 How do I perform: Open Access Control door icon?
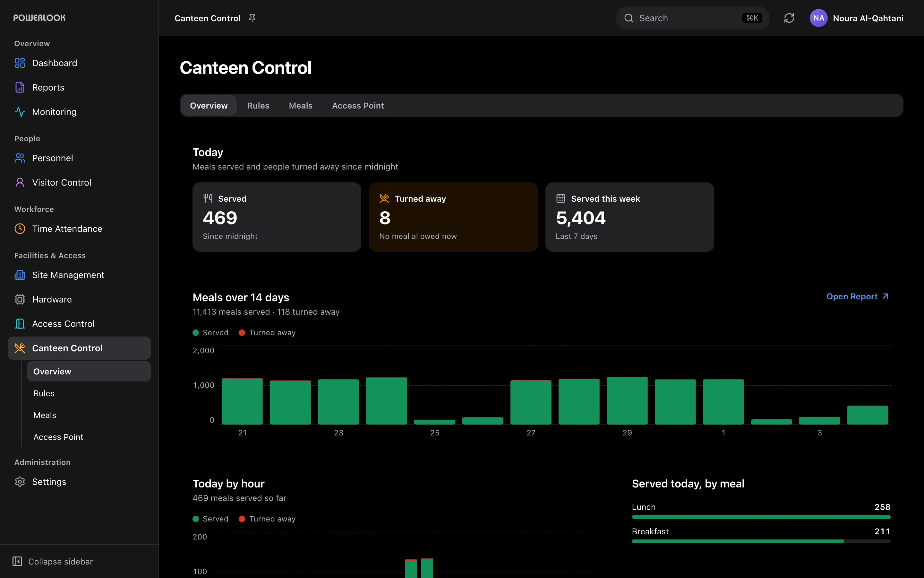point(20,324)
